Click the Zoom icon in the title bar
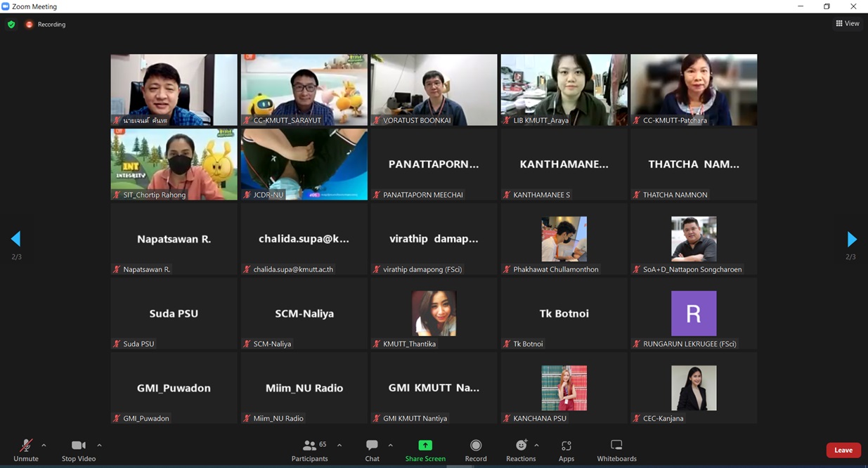This screenshot has width=868, height=468. (x=6, y=6)
